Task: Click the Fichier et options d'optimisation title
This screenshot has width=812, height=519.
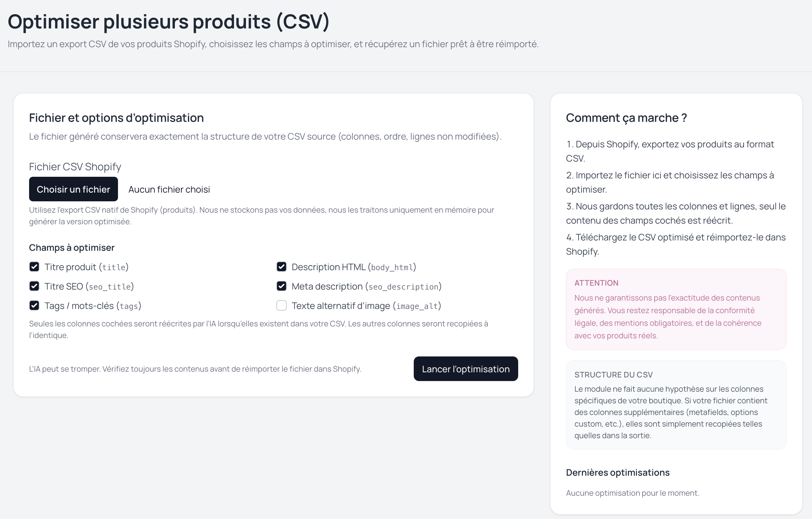Action: tap(116, 118)
